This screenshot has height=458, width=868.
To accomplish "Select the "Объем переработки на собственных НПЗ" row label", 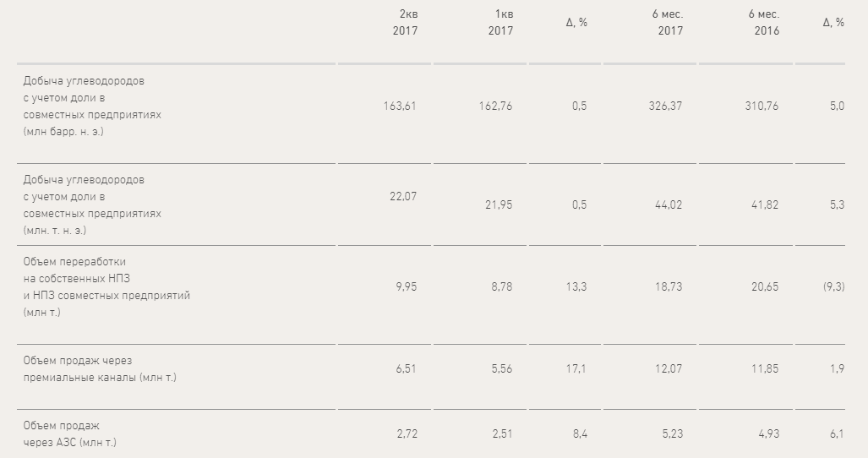I will coord(106,286).
